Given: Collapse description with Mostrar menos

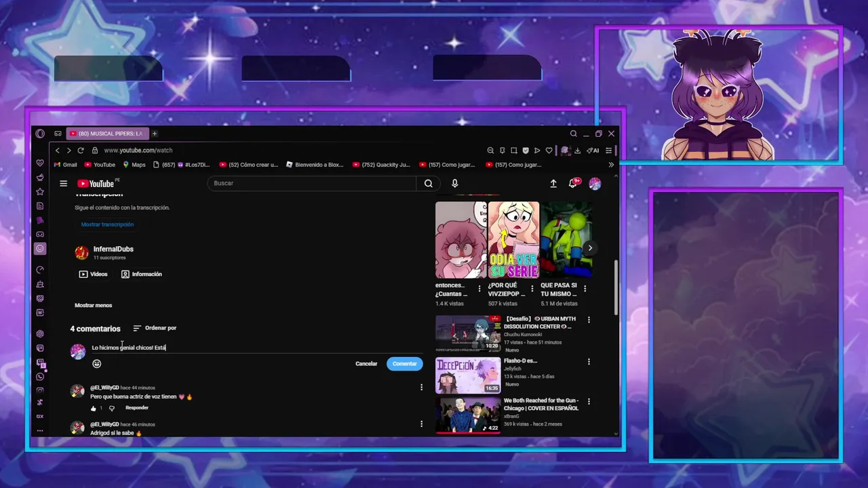Looking at the screenshot, I should (x=93, y=306).
